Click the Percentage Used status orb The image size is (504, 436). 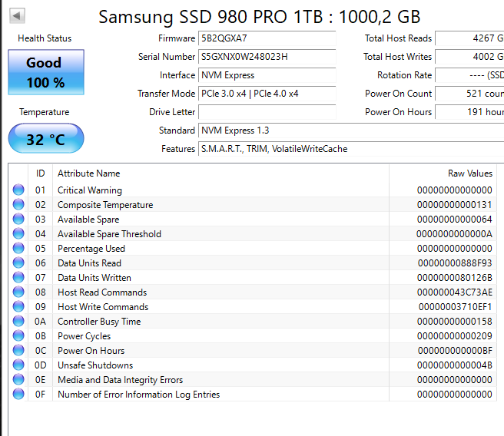(18, 249)
